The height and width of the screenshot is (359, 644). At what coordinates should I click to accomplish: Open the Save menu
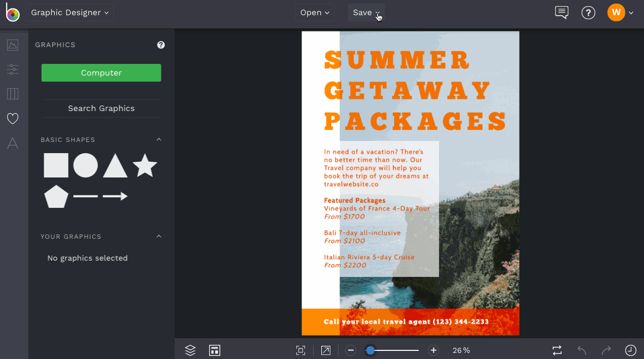click(x=366, y=13)
